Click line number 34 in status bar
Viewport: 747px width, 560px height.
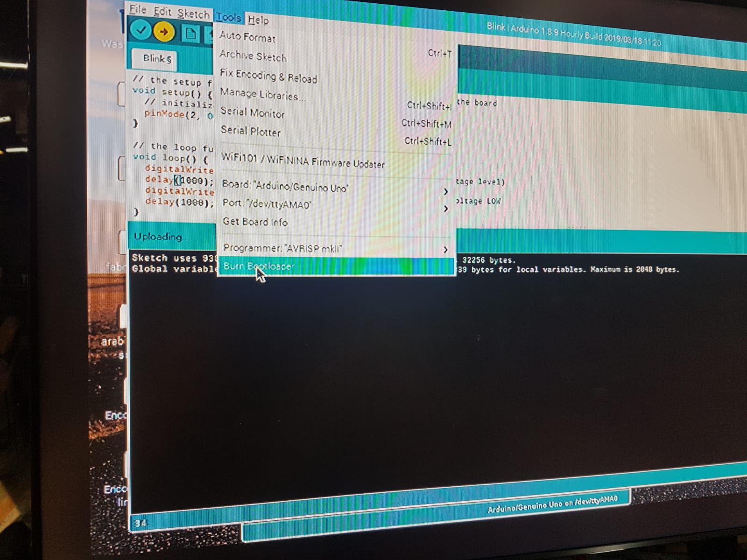click(141, 523)
